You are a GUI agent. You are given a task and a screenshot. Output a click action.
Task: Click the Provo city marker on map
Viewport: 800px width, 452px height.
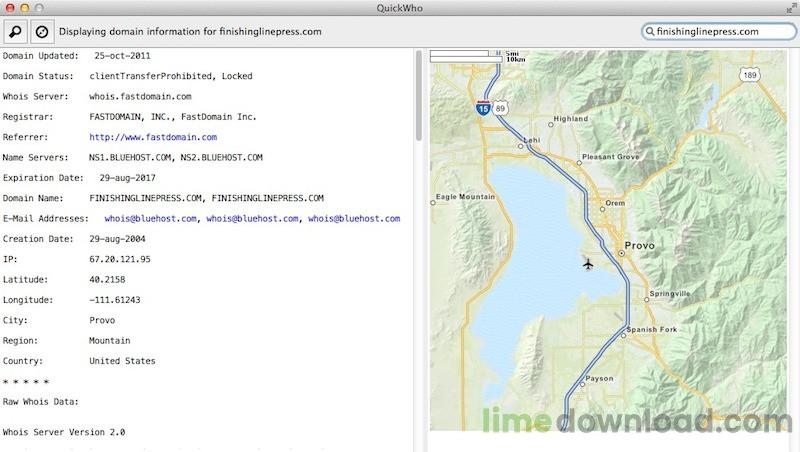(621, 254)
